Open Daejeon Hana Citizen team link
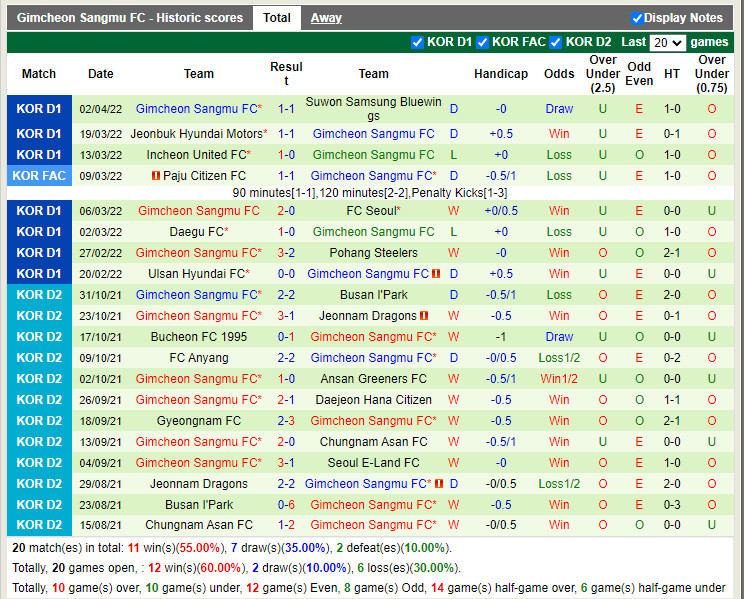 click(x=373, y=400)
